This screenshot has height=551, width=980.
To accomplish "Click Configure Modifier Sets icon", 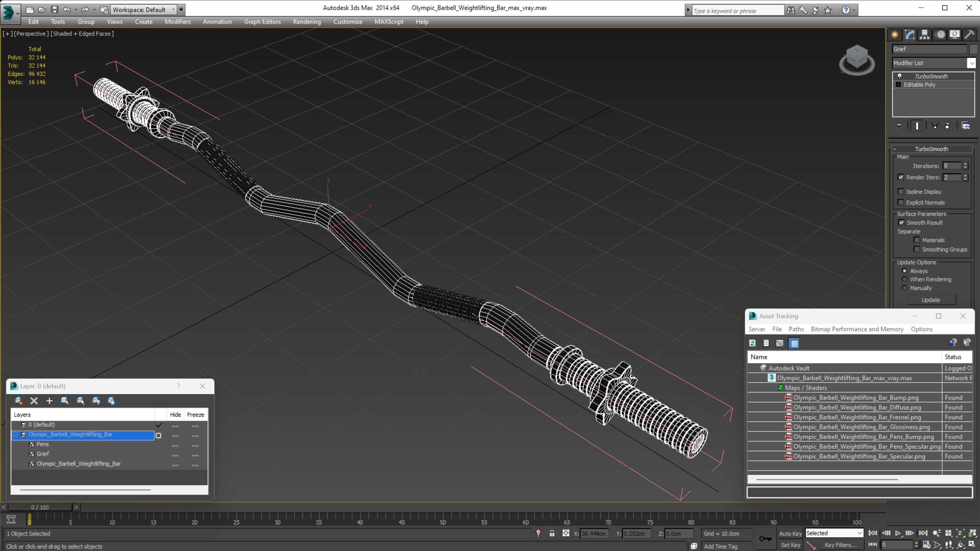I will point(966,126).
